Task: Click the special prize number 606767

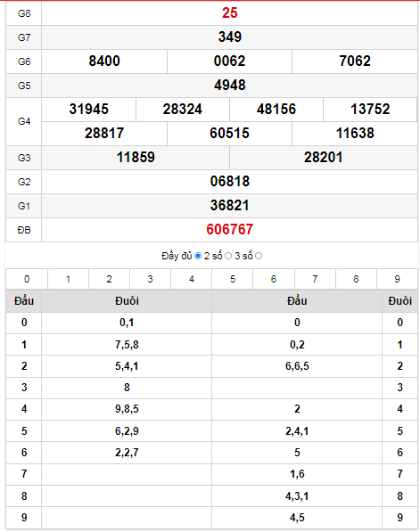Action: click(229, 230)
